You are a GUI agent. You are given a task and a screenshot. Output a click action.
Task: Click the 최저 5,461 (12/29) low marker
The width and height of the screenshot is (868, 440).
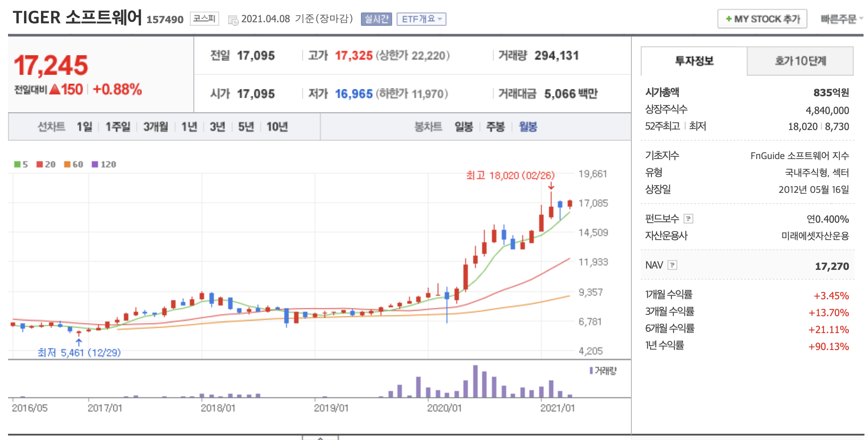click(x=79, y=353)
